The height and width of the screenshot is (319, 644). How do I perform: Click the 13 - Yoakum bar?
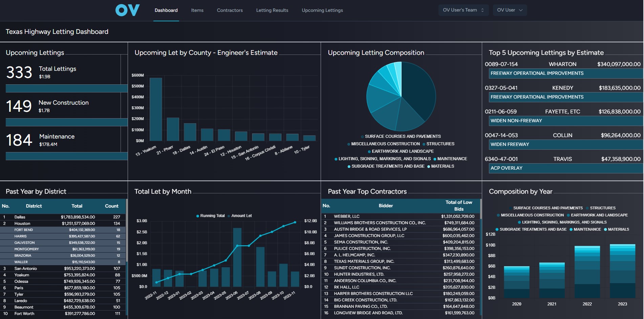(x=156, y=109)
